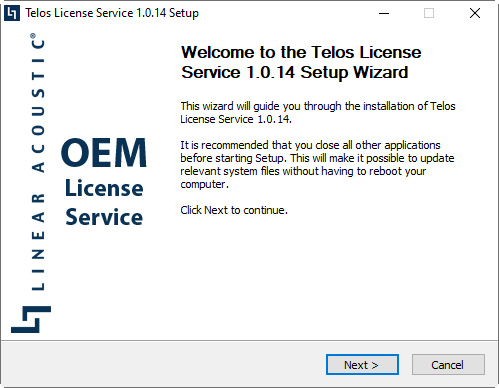Click the Linear Acoustic title bar icon
499x388 pixels.
point(12,13)
